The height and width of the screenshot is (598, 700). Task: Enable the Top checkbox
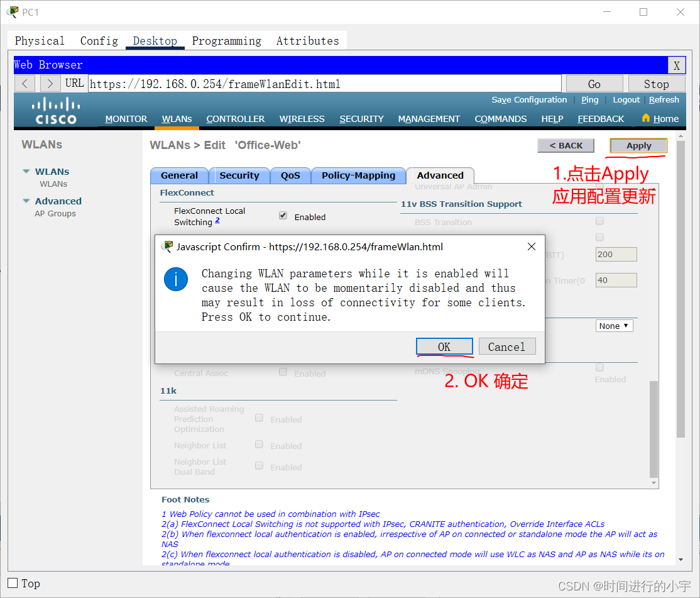(13, 584)
